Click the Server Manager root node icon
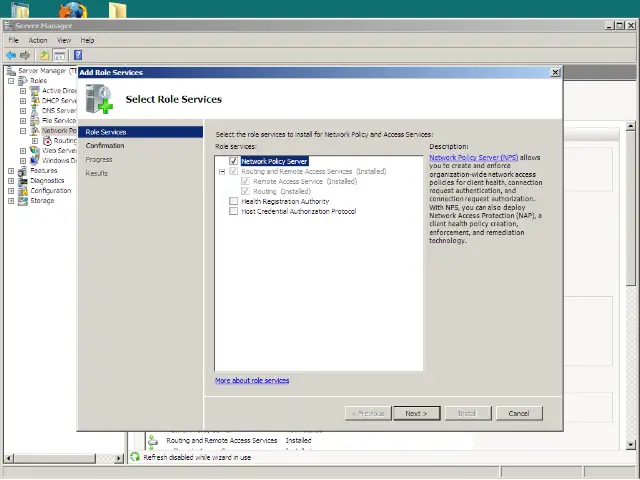 [11, 71]
